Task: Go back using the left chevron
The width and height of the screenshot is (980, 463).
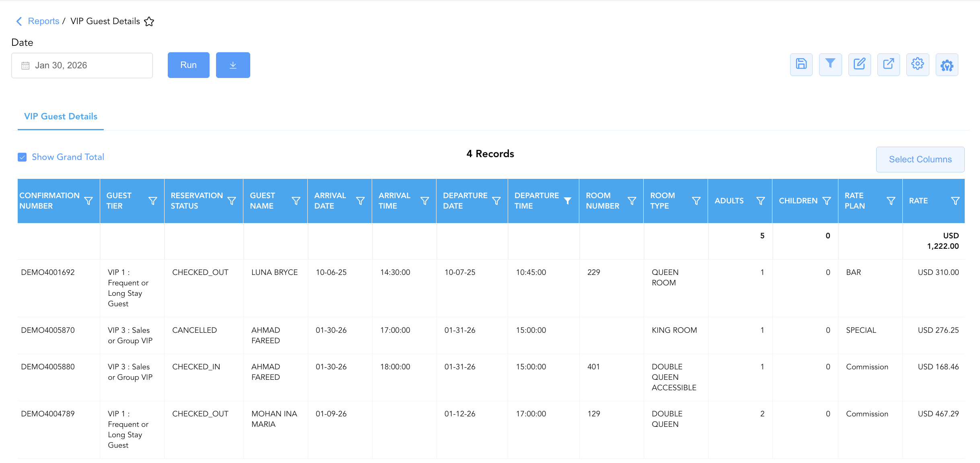Action: (19, 21)
